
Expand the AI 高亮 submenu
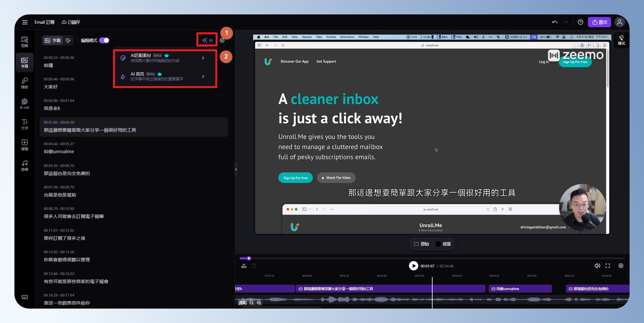203,77
